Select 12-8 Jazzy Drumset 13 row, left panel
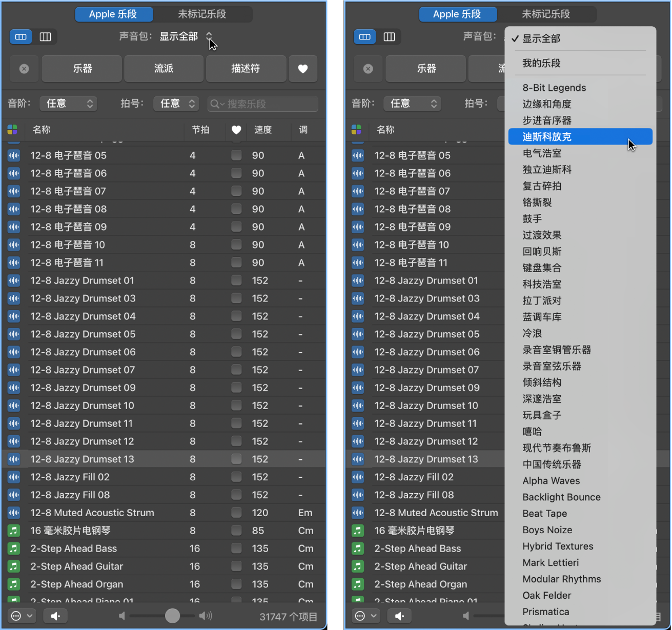The height and width of the screenshot is (630, 672). tap(164, 459)
